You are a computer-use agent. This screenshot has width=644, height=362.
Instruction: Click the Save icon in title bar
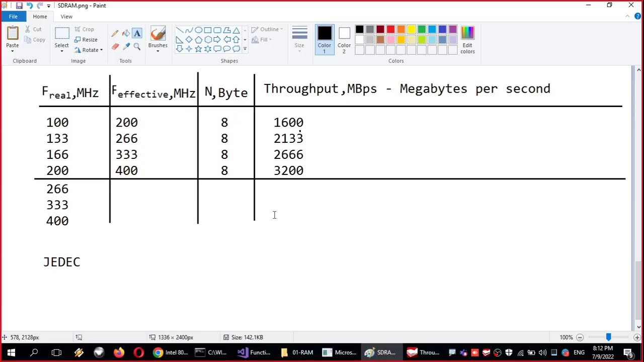click(x=19, y=6)
